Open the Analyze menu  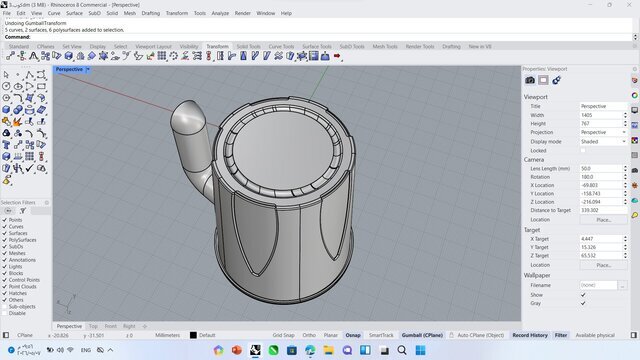pos(220,13)
